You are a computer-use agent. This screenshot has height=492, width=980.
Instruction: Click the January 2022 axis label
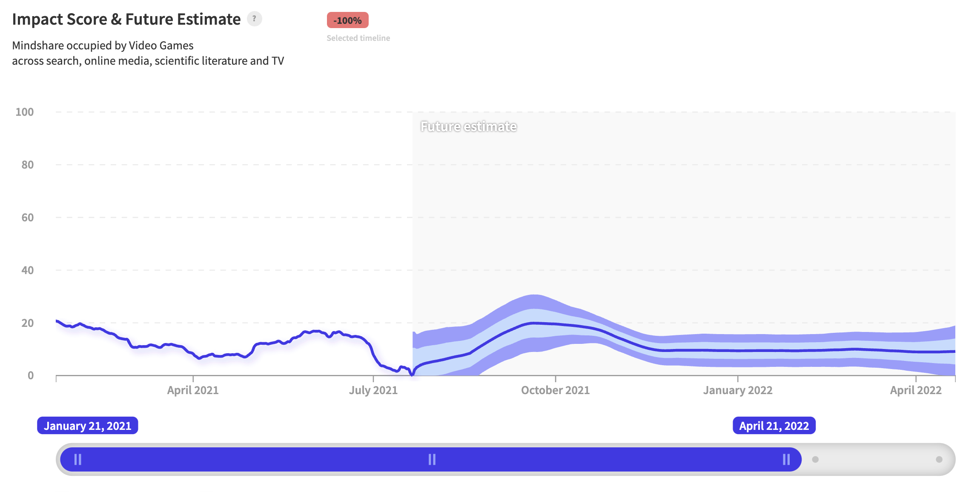[x=737, y=390]
